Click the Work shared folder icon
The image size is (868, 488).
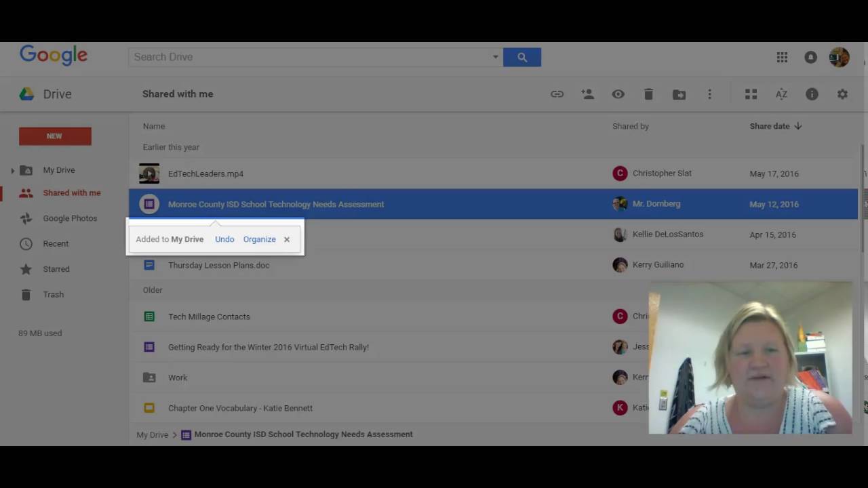coord(149,378)
